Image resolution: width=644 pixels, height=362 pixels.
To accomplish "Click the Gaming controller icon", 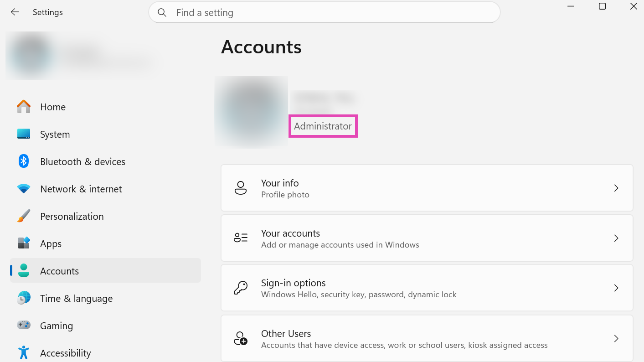I will [24, 325].
